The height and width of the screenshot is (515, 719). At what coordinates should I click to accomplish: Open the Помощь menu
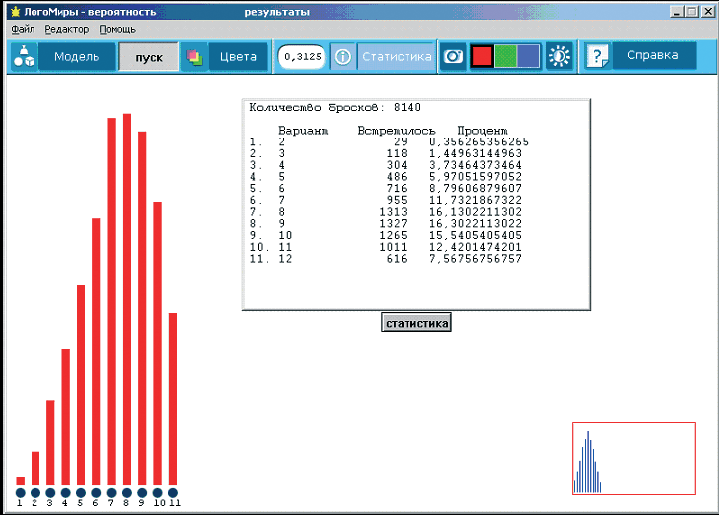pos(117,30)
